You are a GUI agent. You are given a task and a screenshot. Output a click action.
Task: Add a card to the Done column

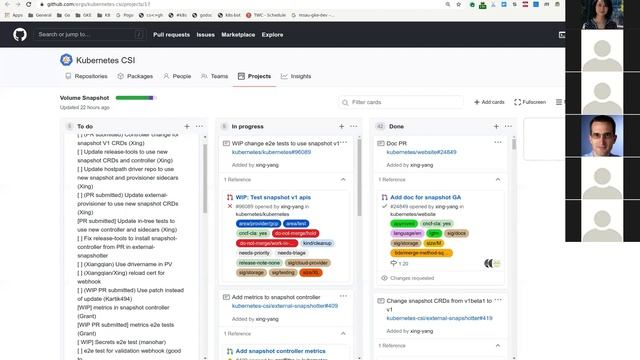coord(496,127)
